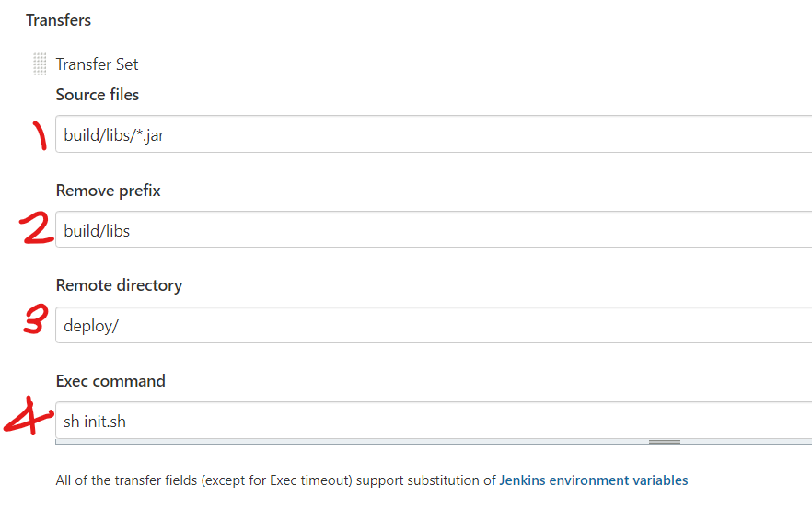Click the Transfers section heading
The height and width of the screenshot is (509, 812).
[x=58, y=19]
